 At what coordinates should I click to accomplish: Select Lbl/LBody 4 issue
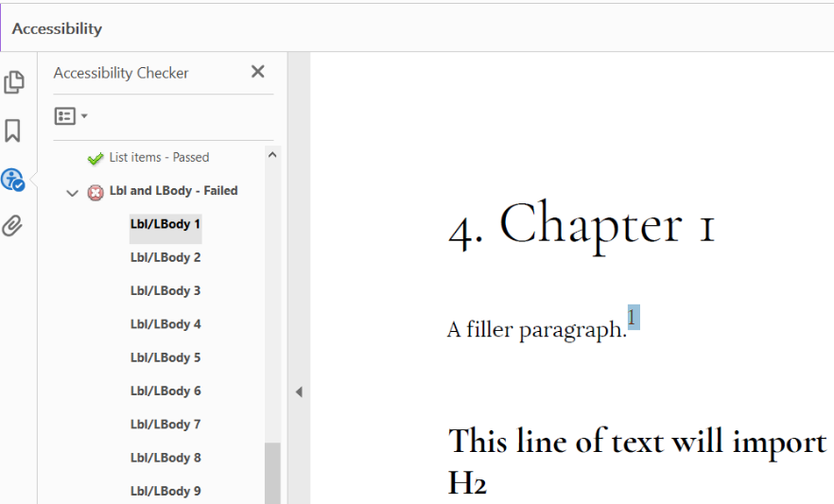(x=165, y=324)
